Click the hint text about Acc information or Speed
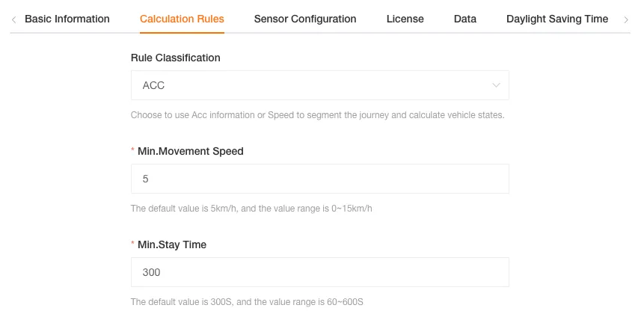Screen dimensions: 644x314 317,115
